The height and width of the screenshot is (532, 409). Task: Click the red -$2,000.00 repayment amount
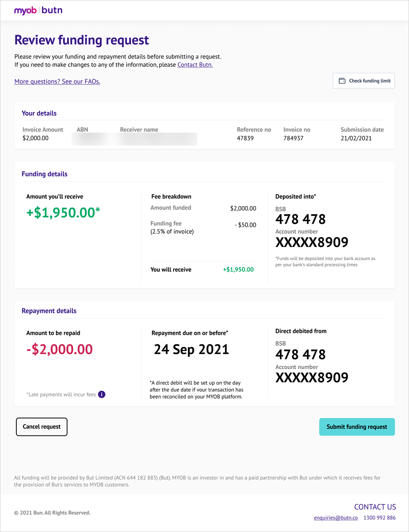[x=59, y=349]
